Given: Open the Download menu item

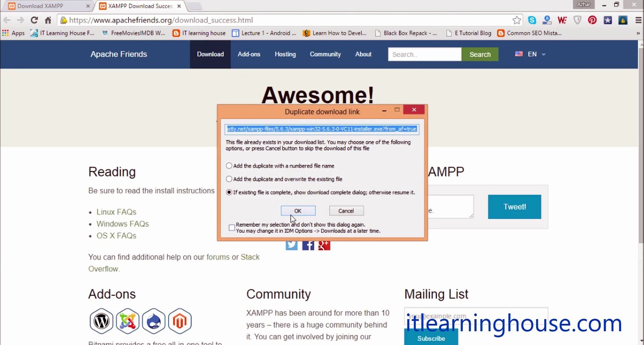Looking at the screenshot, I should 210,54.
